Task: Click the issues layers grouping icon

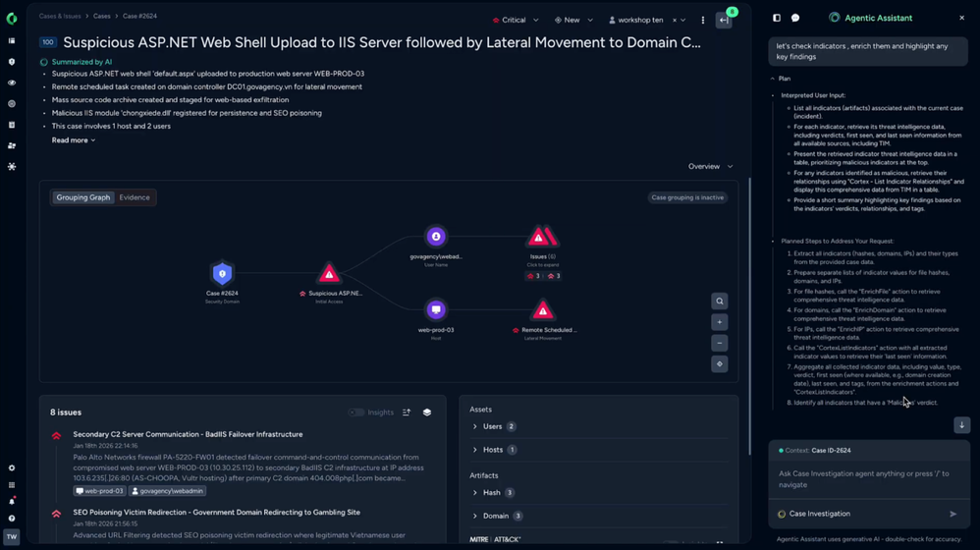Action: pyautogui.click(x=427, y=412)
